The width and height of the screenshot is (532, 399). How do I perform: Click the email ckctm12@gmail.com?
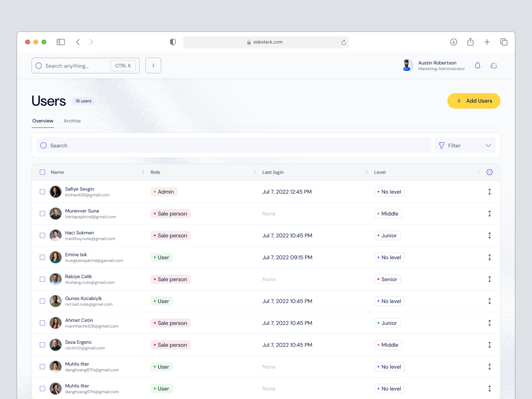85,348
